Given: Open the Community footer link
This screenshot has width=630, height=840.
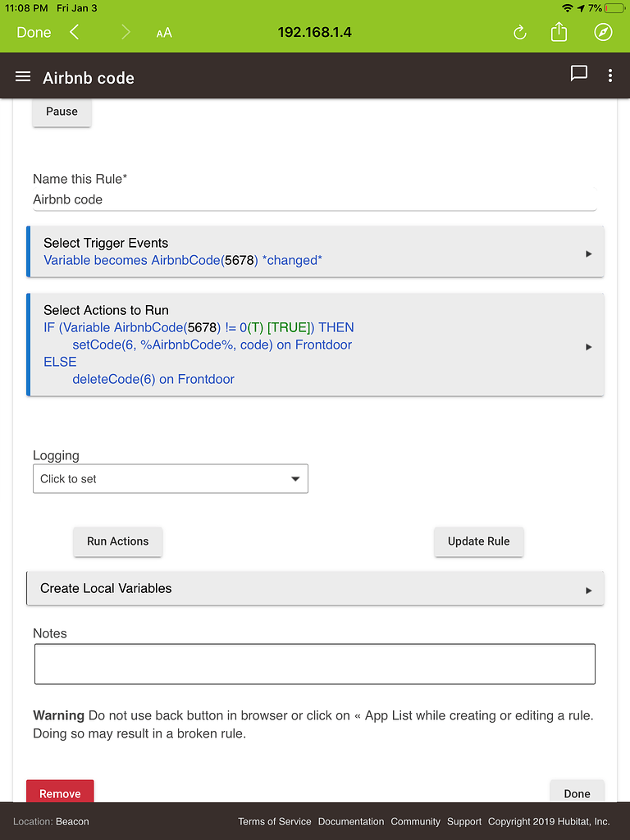Looking at the screenshot, I should point(415,821).
